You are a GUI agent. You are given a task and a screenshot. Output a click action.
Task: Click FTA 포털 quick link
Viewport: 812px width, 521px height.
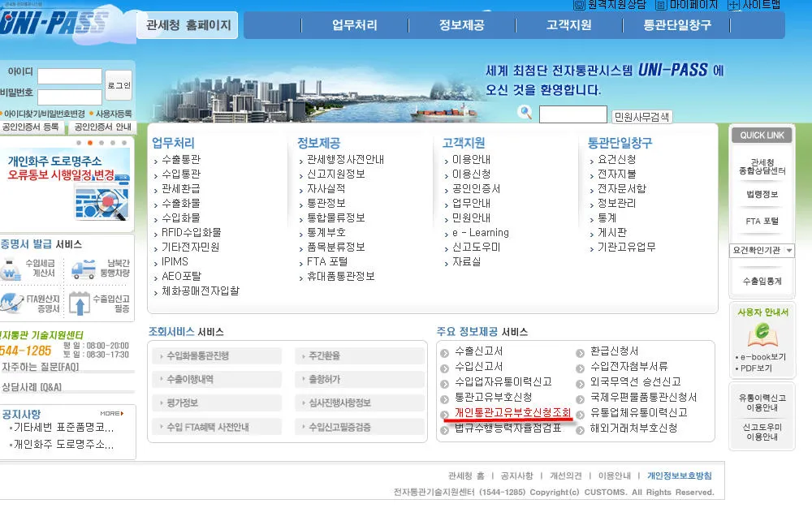762,221
